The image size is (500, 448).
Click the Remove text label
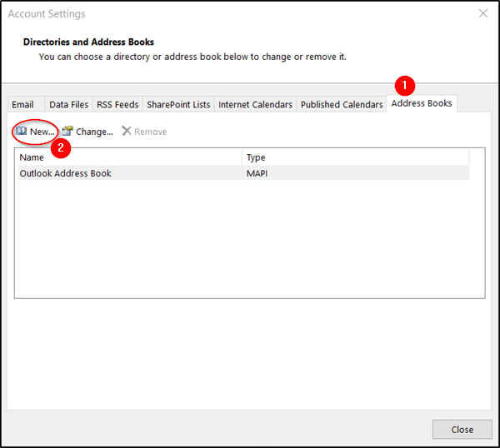[x=151, y=132]
